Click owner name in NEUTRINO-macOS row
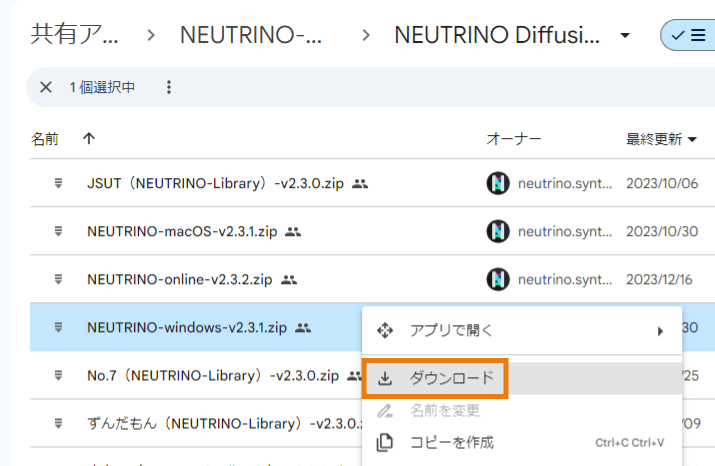 tap(565, 232)
